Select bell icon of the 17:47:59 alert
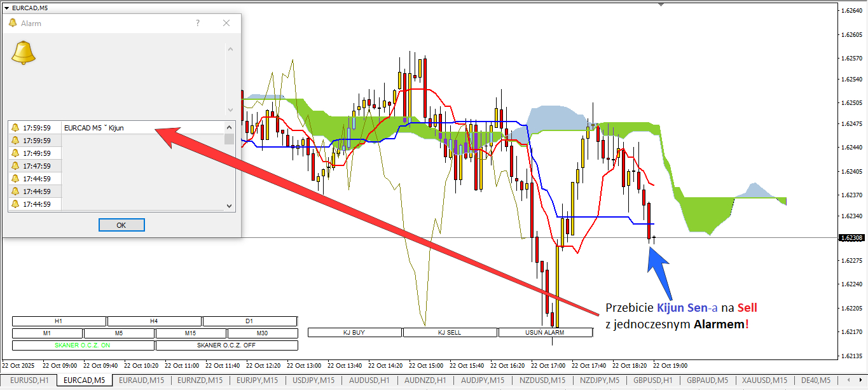868x390 pixels. 15,166
